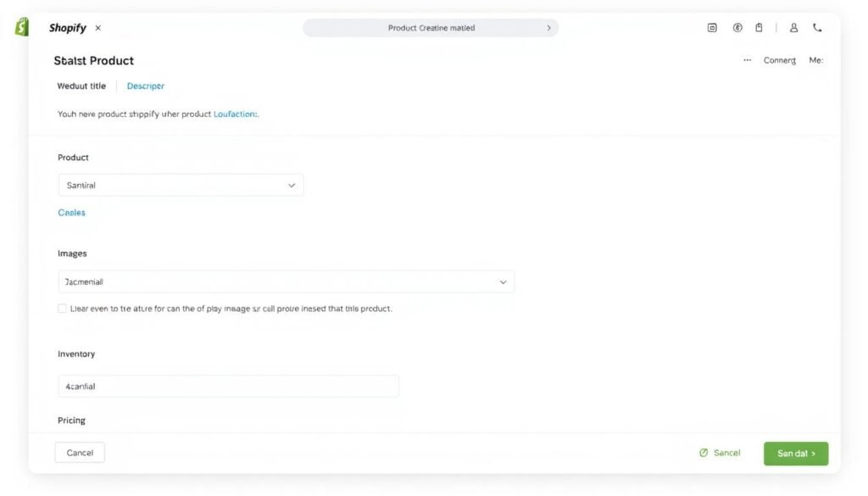868x496 pixels.
Task: Enable the display image checkbox under Images
Action: 62,308
